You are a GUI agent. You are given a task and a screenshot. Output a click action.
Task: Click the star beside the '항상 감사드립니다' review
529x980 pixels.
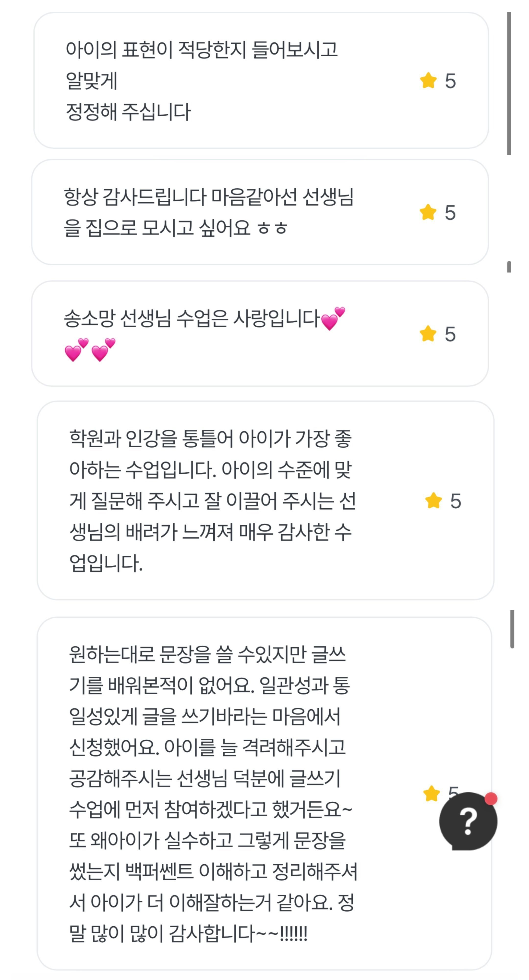[428, 212]
